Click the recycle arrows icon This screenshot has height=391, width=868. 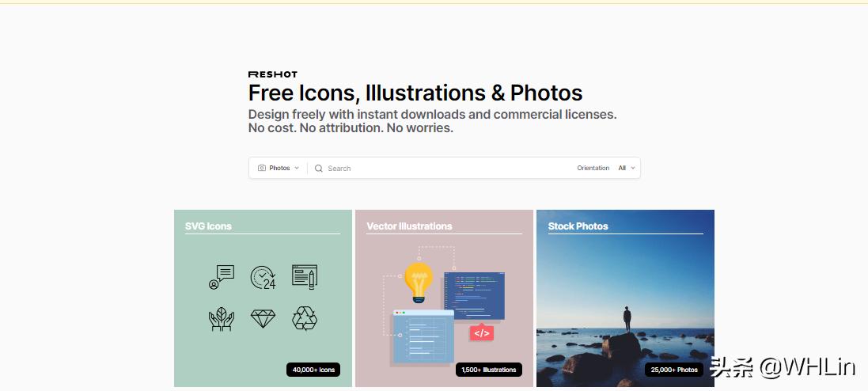305,318
